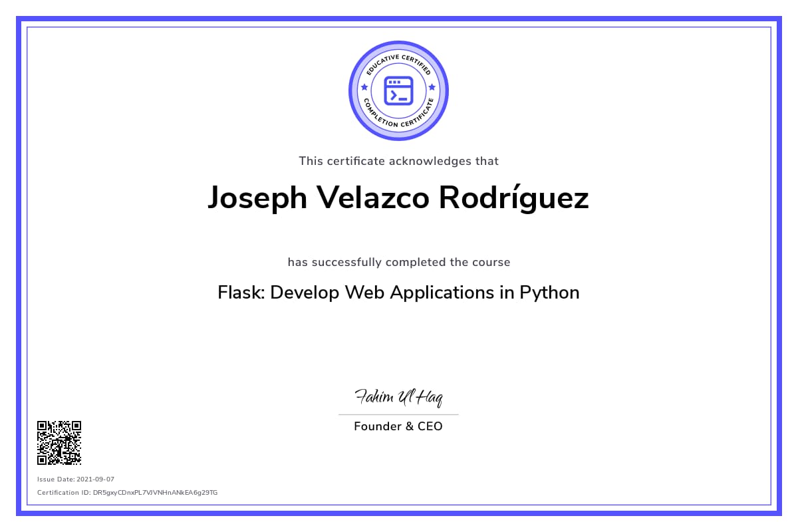The height and width of the screenshot is (532, 798).
Task: Click the left star on the badge
Action: click(x=364, y=87)
